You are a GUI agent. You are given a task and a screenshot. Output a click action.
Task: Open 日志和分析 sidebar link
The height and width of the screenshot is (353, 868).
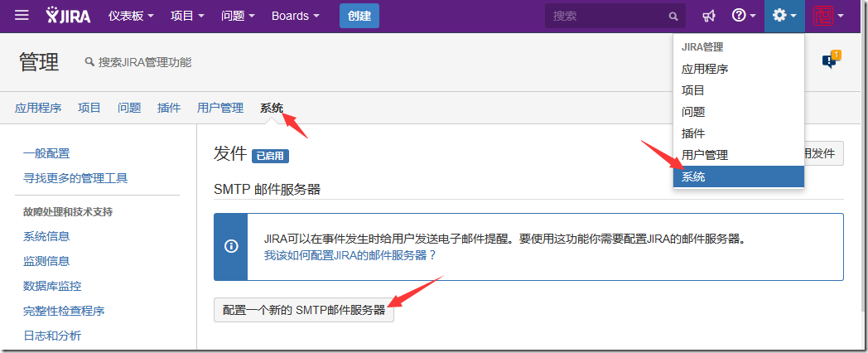click(x=52, y=336)
